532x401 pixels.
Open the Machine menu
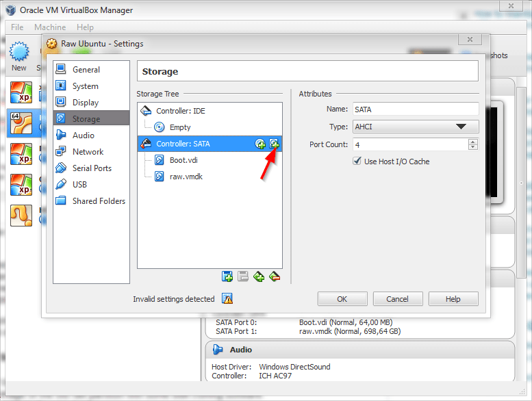coord(50,27)
